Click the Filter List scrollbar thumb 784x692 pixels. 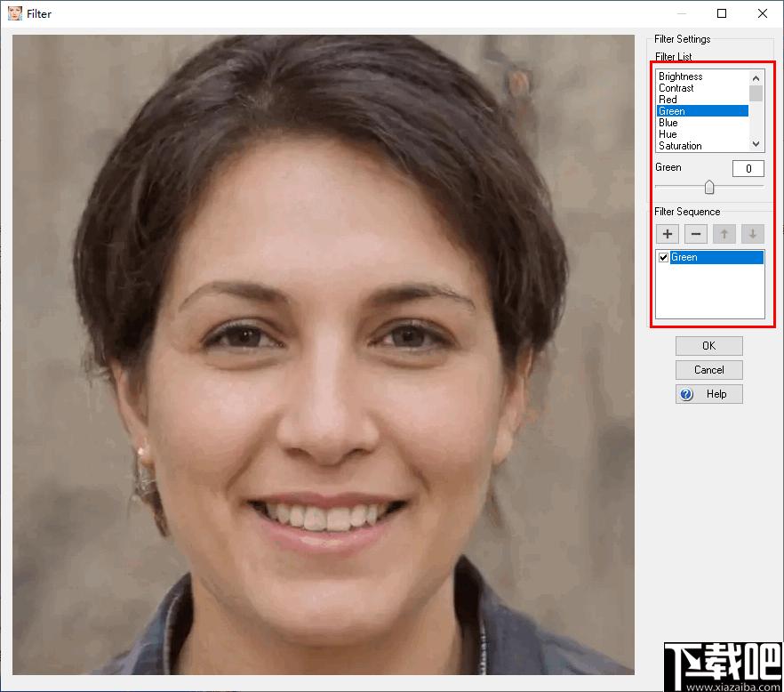click(756, 93)
